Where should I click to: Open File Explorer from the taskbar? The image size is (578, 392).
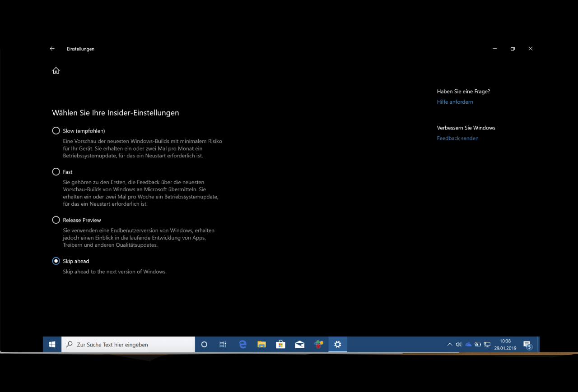pos(261,344)
